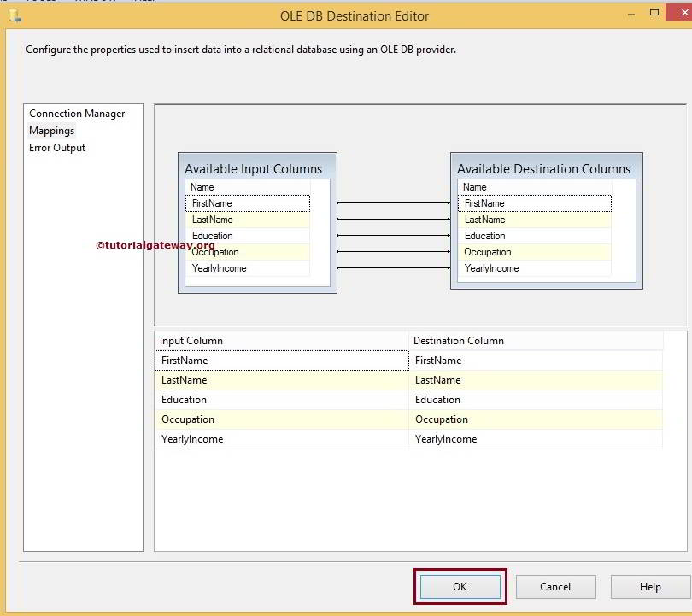Select the FirstName row in the mapping grid
This screenshot has height=616, width=692.
coord(282,360)
